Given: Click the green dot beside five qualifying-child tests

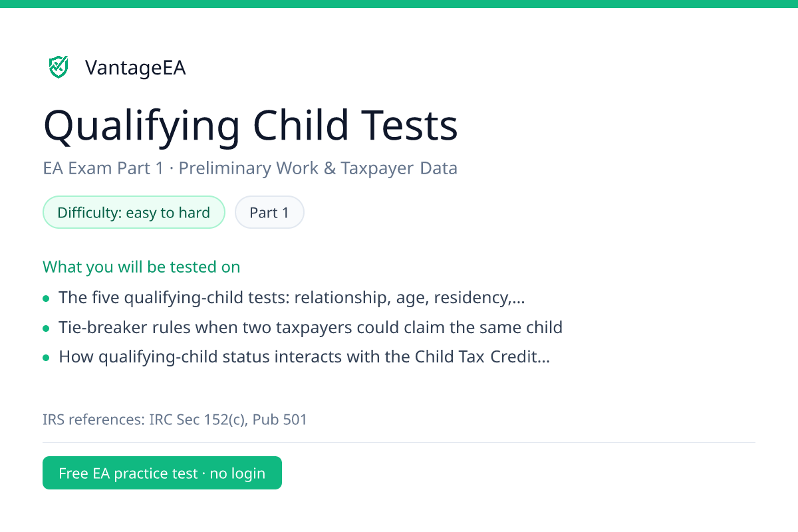Looking at the screenshot, I should [x=46, y=299].
